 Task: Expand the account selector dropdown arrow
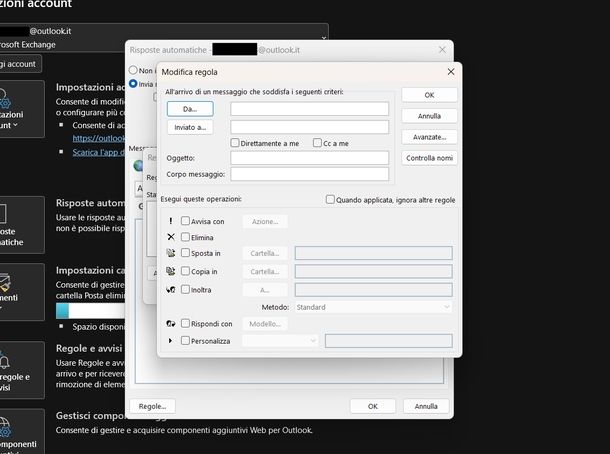(324, 38)
